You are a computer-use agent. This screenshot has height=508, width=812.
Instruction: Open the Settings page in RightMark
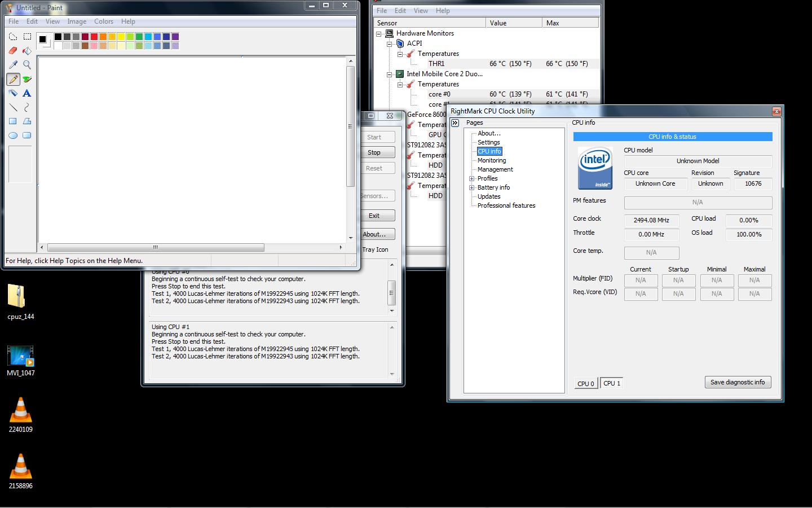click(488, 142)
